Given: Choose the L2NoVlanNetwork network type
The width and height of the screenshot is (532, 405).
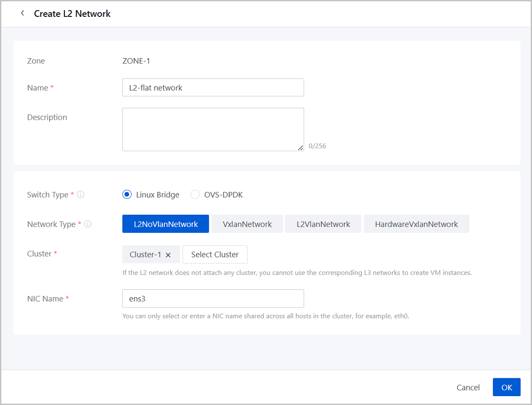Looking at the screenshot, I should point(165,224).
